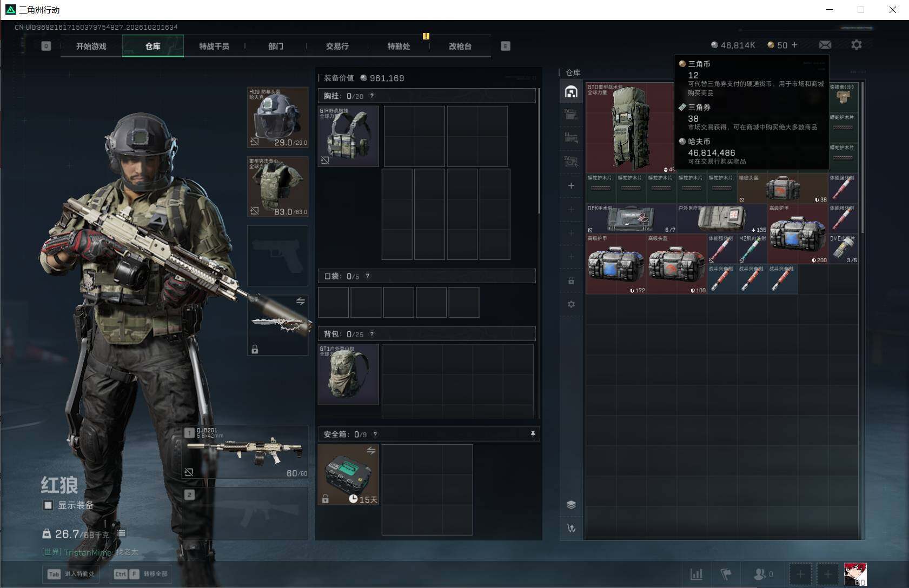Switch to the 交易行 tab
Screen dimensions: 909x588
[x=337, y=46]
